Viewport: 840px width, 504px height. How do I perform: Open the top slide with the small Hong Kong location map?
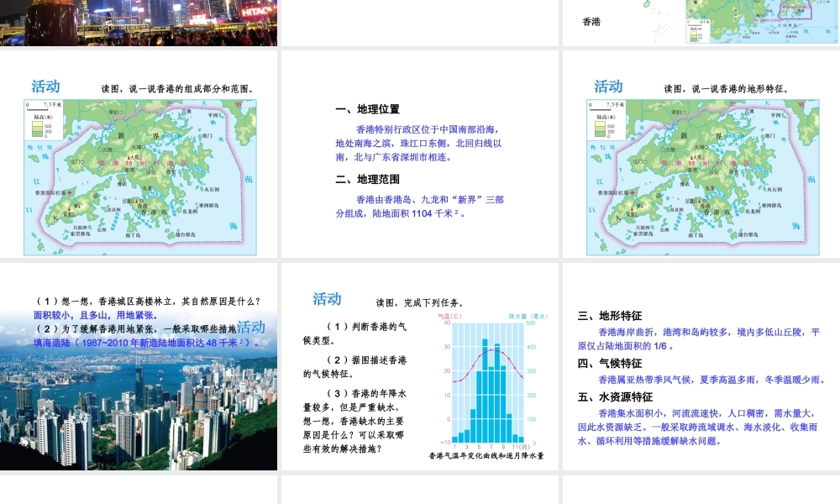tap(701, 23)
